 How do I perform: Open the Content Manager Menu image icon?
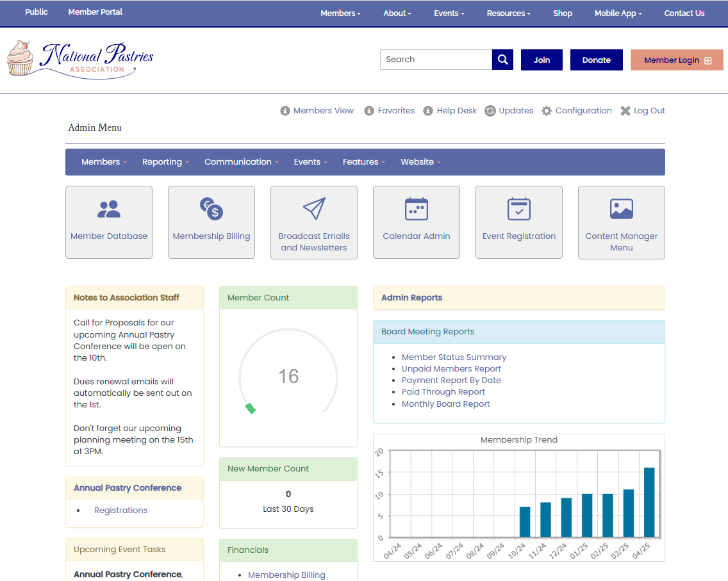coord(621,209)
